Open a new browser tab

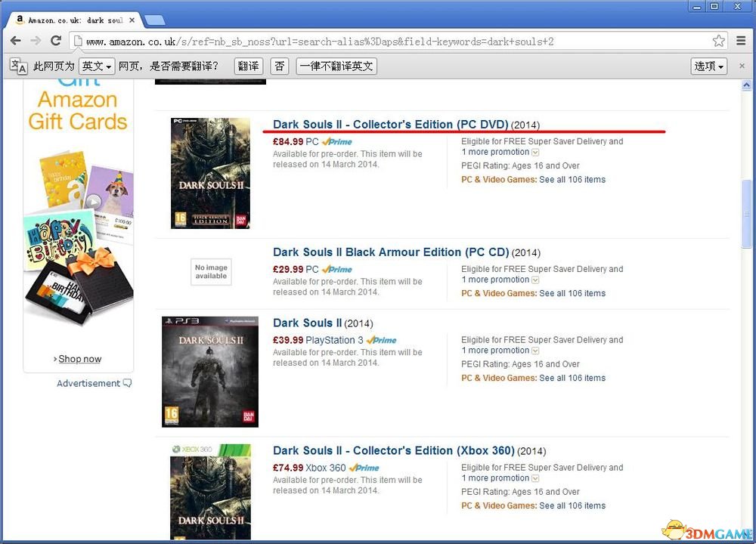point(155,20)
